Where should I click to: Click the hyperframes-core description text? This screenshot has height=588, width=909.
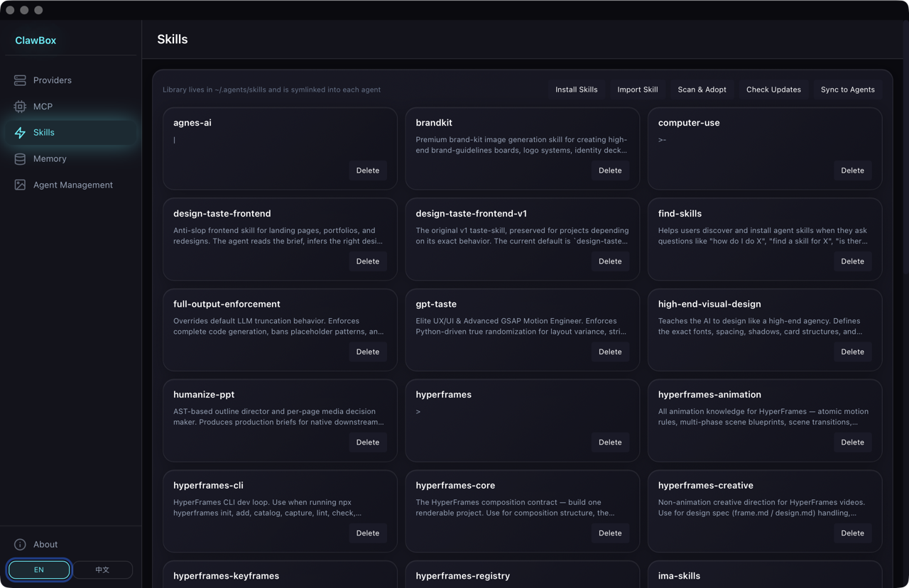522,508
